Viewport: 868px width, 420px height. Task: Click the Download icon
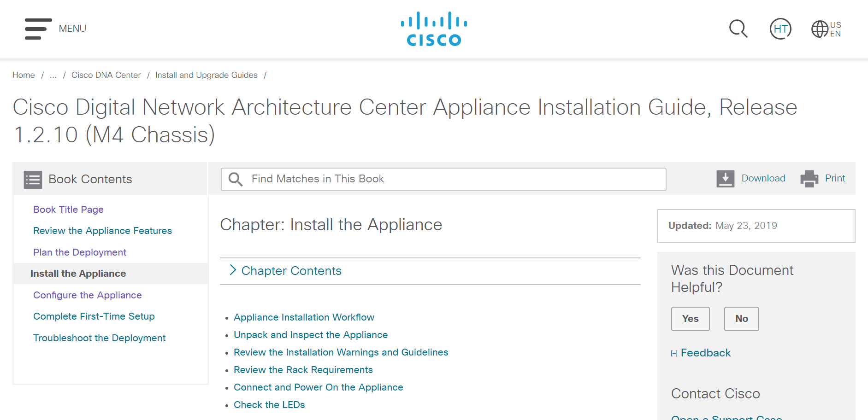[725, 179]
